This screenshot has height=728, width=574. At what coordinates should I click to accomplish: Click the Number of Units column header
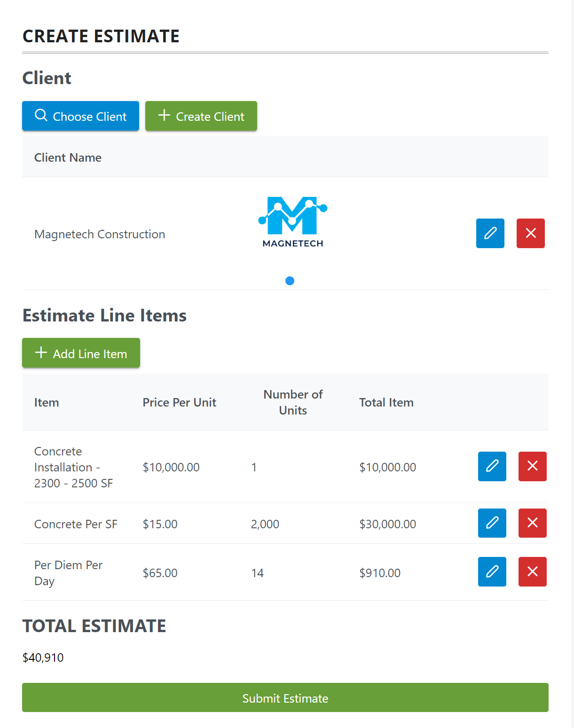(x=292, y=402)
